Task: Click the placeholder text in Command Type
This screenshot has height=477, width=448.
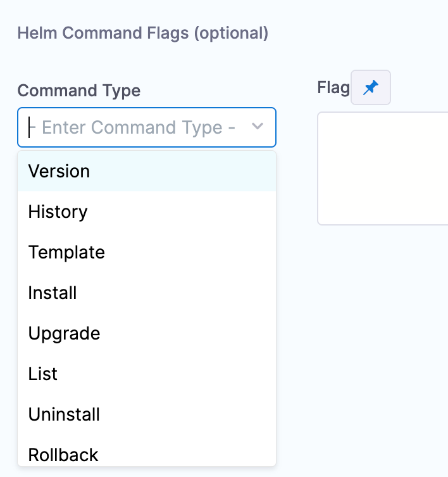Action: [x=138, y=127]
